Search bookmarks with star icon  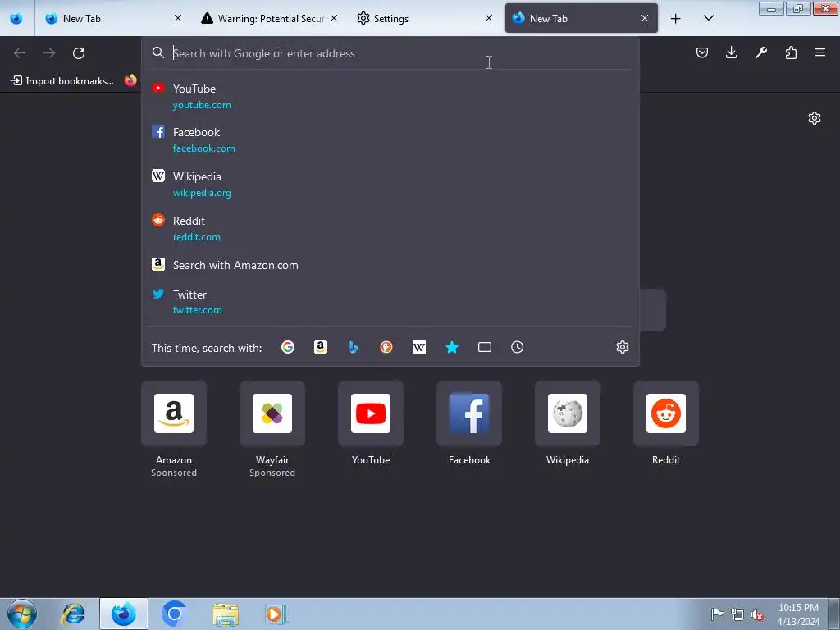point(452,347)
